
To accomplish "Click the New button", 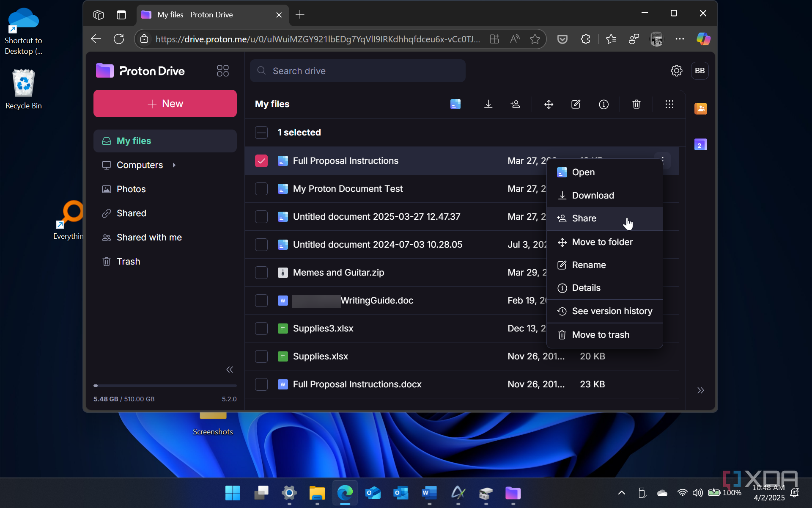I will [x=165, y=104].
